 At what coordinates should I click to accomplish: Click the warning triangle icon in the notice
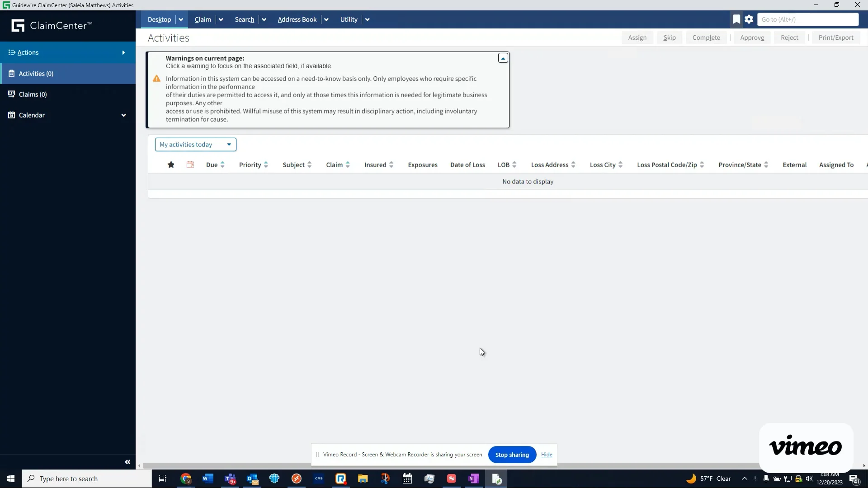pyautogui.click(x=156, y=78)
